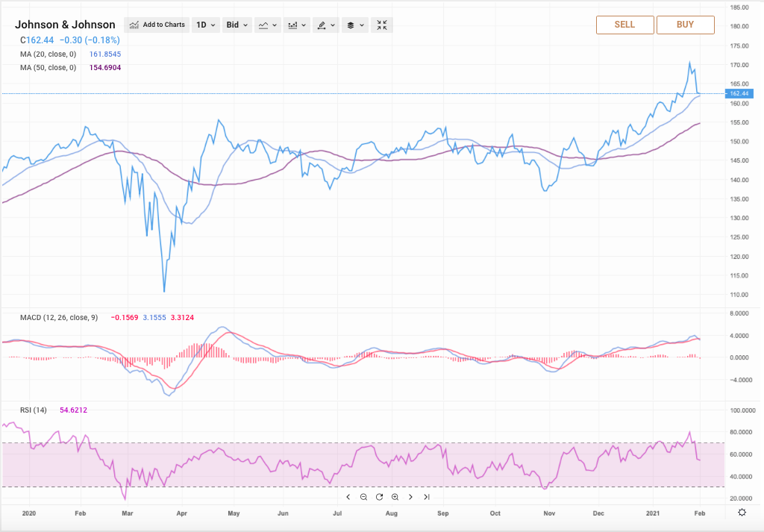Click the Sep label on time axis
764x532 pixels.
(x=443, y=513)
